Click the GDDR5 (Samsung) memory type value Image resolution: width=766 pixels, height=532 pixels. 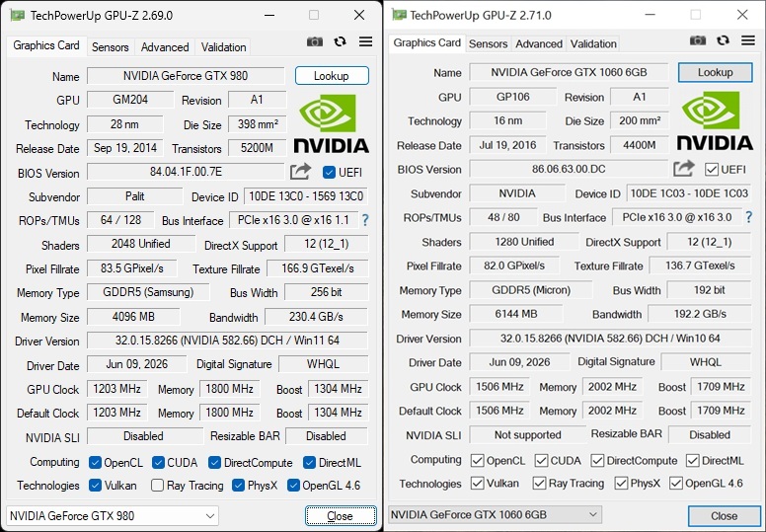point(148,292)
